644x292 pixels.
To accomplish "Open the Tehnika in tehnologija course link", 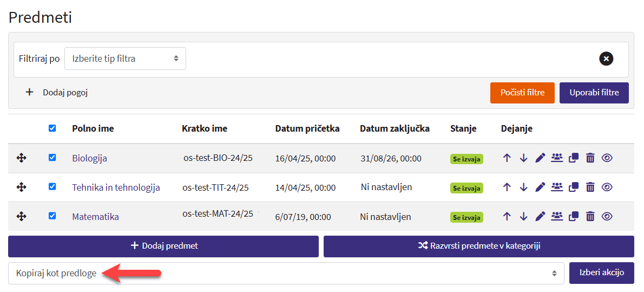I will [116, 187].
